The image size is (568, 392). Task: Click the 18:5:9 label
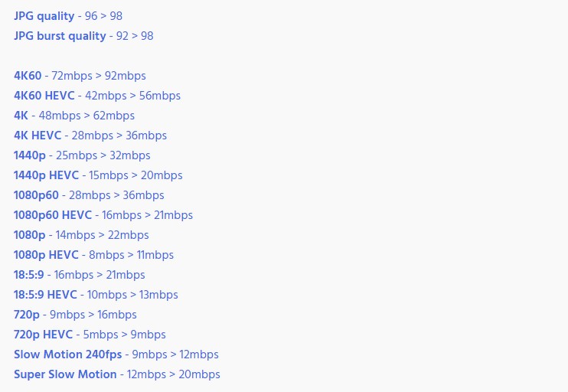click(29, 275)
